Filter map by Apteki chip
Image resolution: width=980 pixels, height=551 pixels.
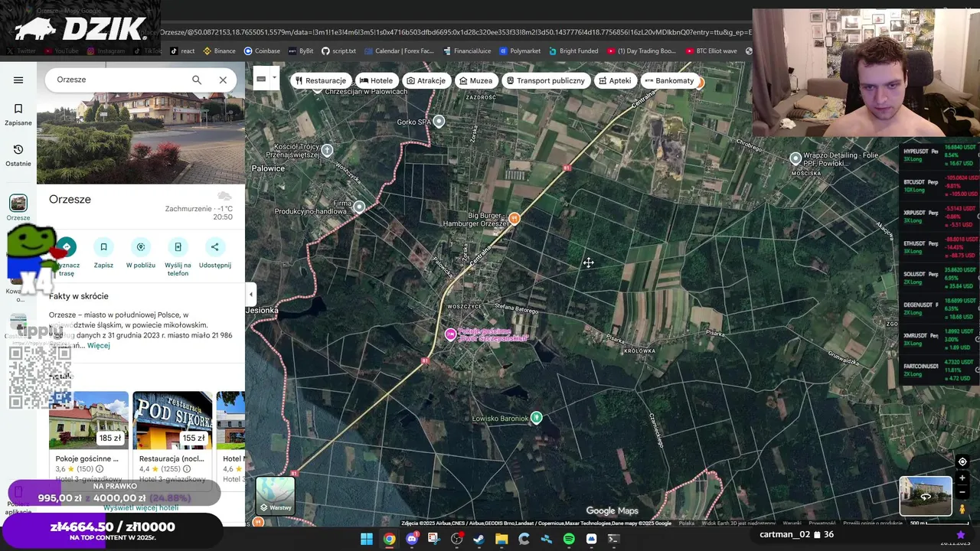coord(615,80)
